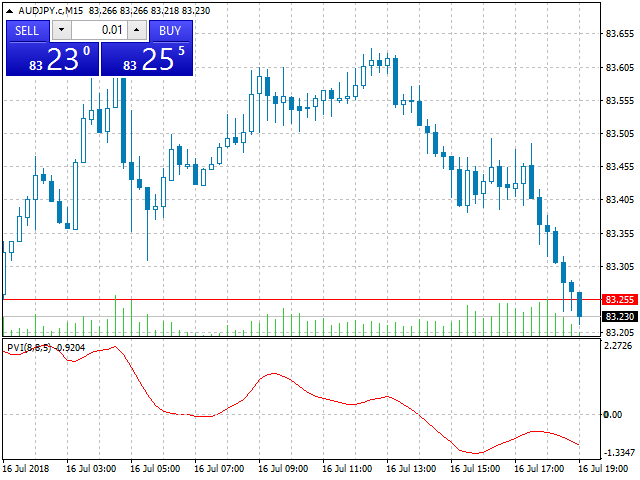Select the red horizontal line at 83.255
This screenshot has width=640, height=480.
click(302, 300)
